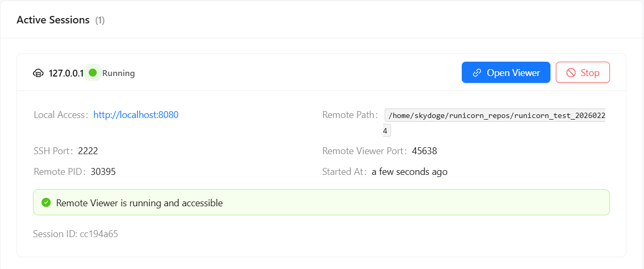Click the link icon in Open Viewer
Image resolution: width=644 pixels, height=269 pixels.
point(477,73)
